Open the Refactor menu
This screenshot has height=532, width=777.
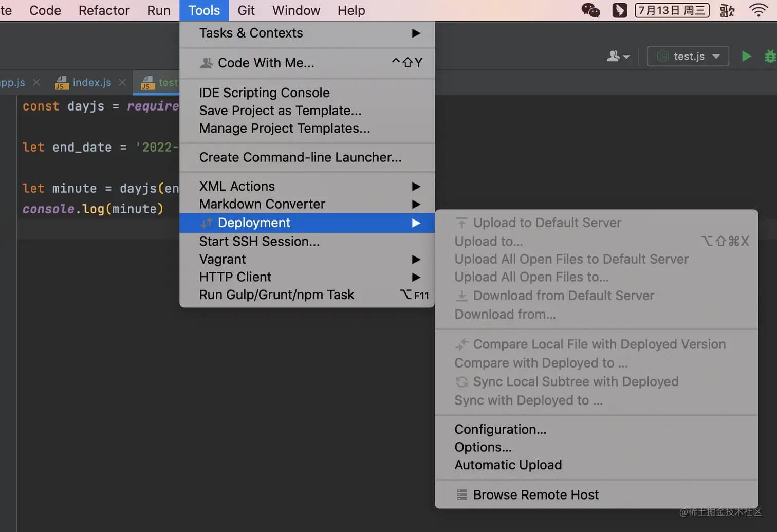104,10
